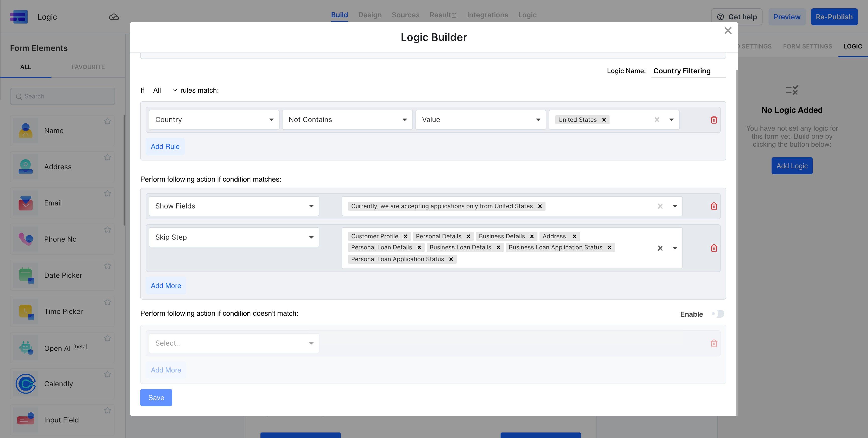Open the FAVOURITE elements tab

88,67
